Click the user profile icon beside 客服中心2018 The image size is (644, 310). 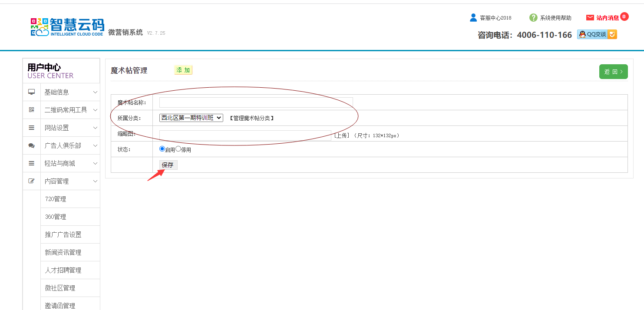click(473, 18)
